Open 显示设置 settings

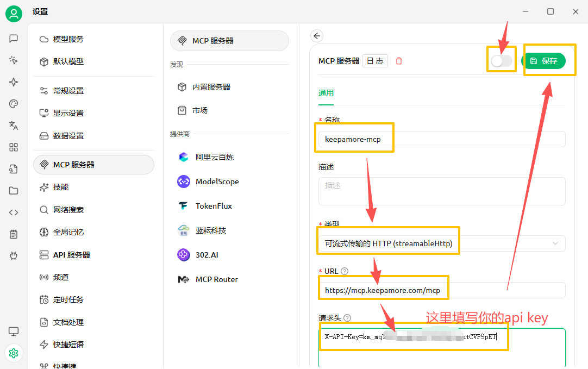94,113
